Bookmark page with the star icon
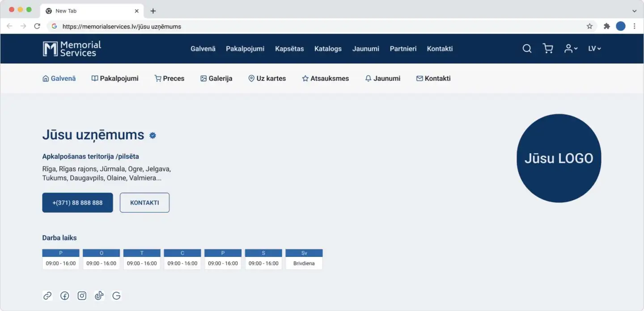Screen dimensions: 644x311 [589, 26]
